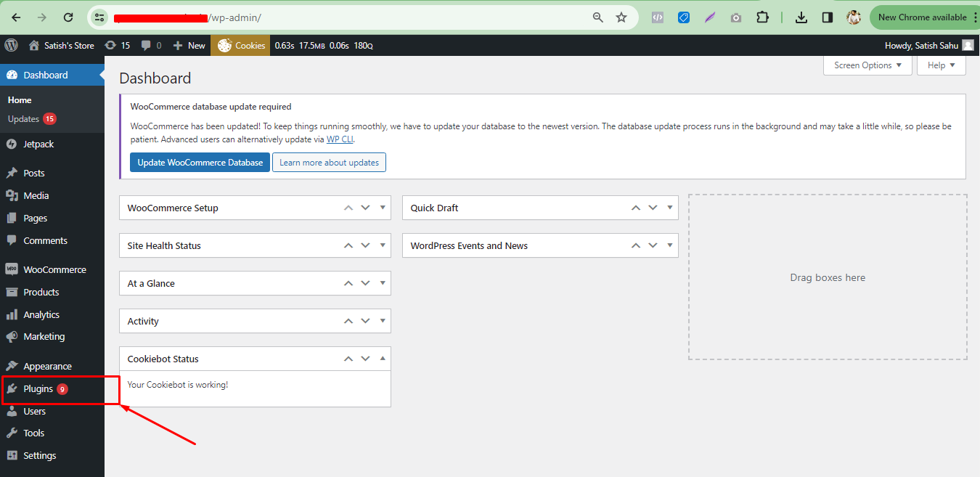Click the 180Q query monitor stats
Image resolution: width=980 pixels, height=477 pixels.
click(363, 45)
